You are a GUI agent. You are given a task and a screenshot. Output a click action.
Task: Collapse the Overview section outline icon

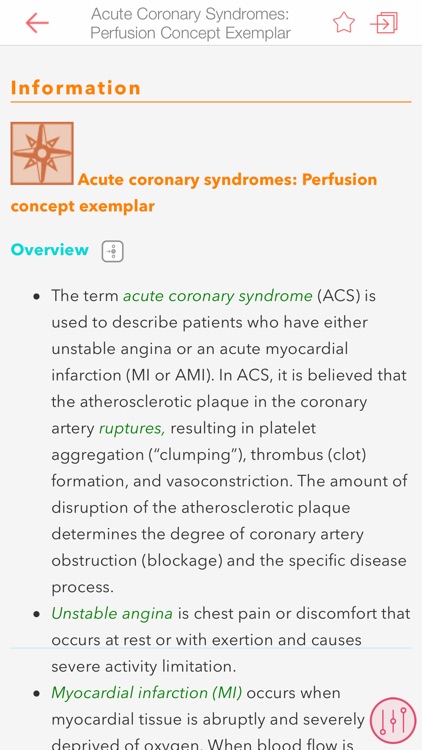[x=112, y=251]
